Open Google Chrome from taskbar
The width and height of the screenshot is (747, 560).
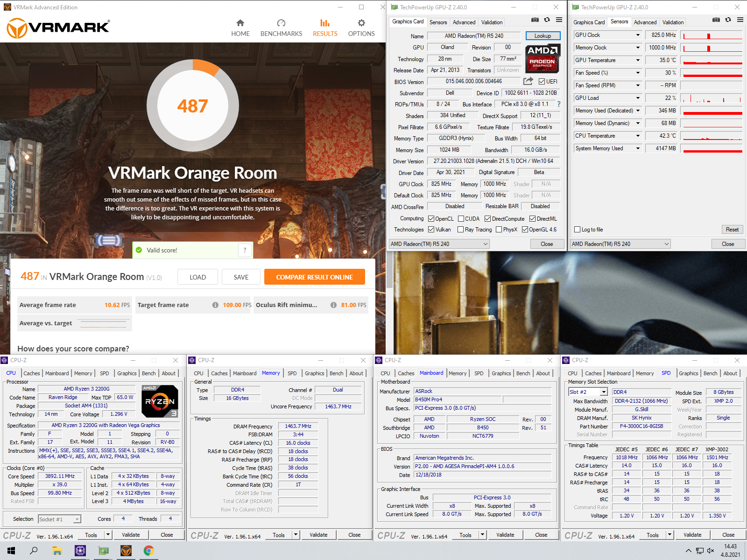click(x=149, y=551)
